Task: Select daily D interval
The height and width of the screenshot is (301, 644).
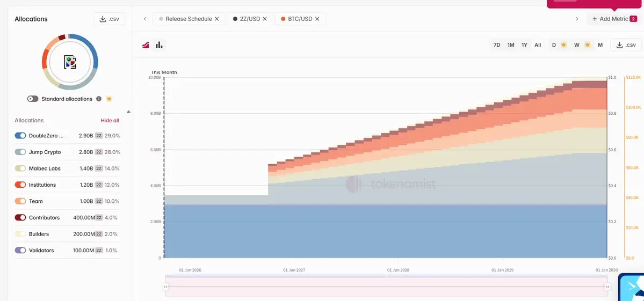Action: [554, 45]
